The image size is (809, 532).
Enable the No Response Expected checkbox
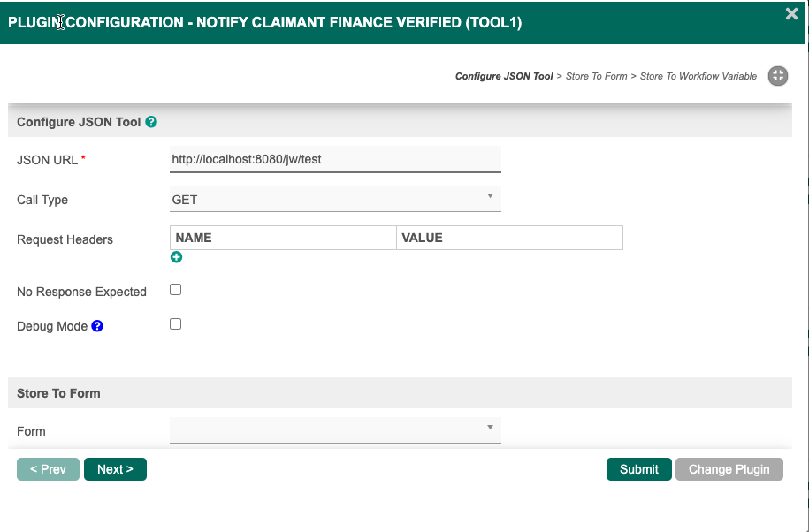(x=175, y=290)
